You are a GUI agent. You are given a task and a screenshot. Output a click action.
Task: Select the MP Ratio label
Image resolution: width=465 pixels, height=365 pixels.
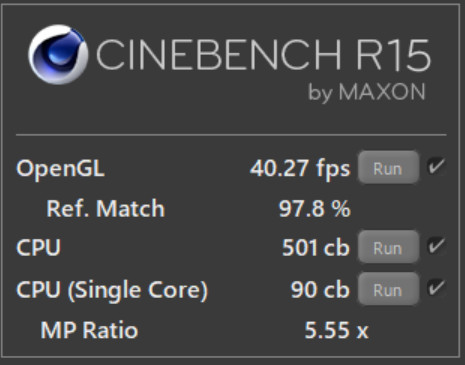click(x=89, y=330)
